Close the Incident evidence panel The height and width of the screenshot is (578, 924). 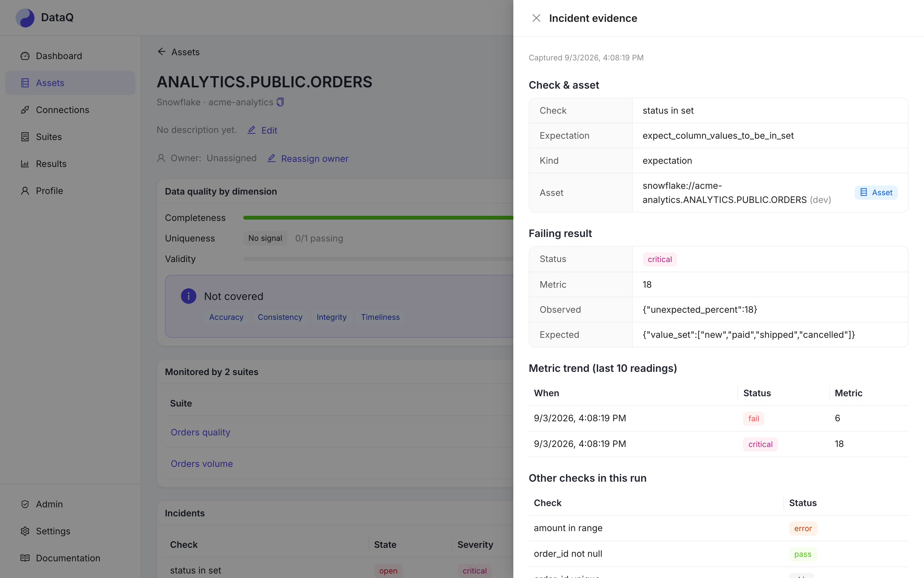click(536, 18)
